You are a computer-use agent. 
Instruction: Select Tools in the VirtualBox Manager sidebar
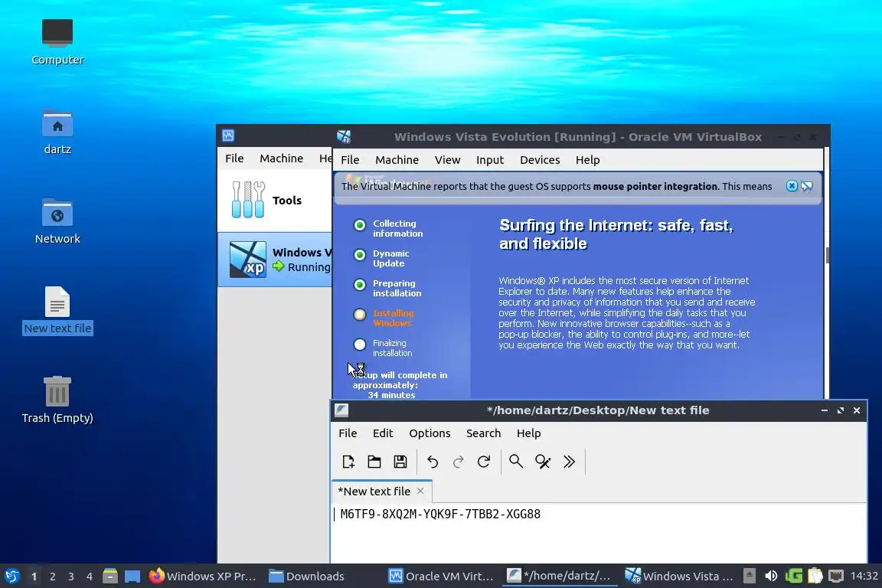275,201
